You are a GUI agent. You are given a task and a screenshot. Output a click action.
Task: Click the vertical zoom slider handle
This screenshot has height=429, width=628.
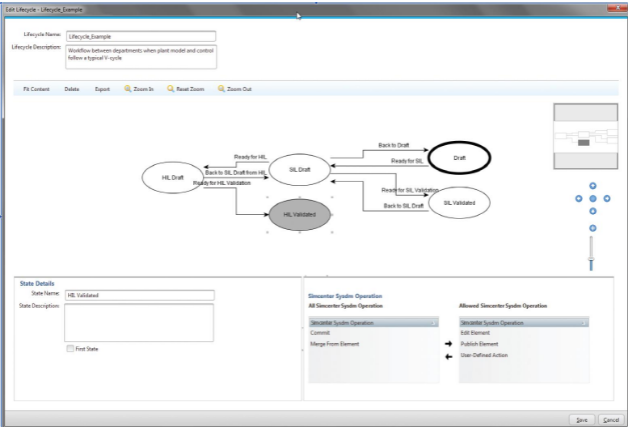(x=593, y=259)
